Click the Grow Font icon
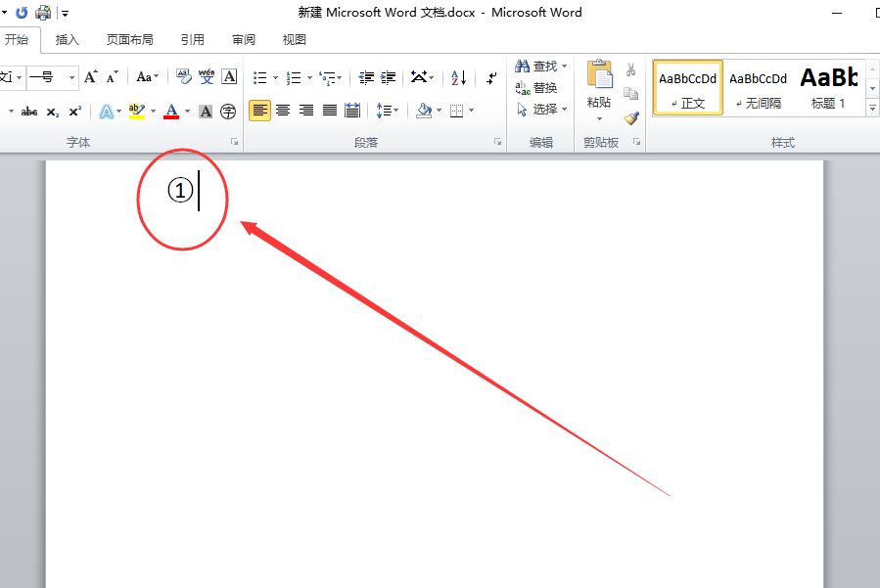Viewport: 880px width, 588px height. [x=90, y=77]
